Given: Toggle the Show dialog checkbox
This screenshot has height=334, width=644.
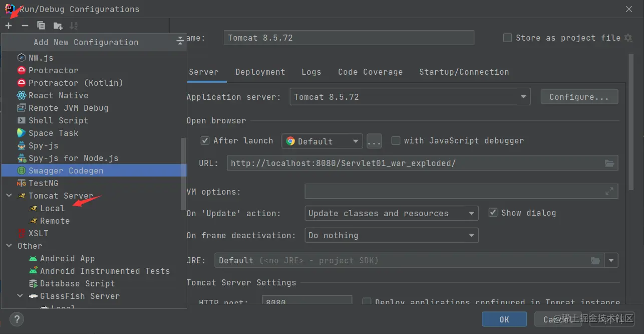Looking at the screenshot, I should coord(493,213).
